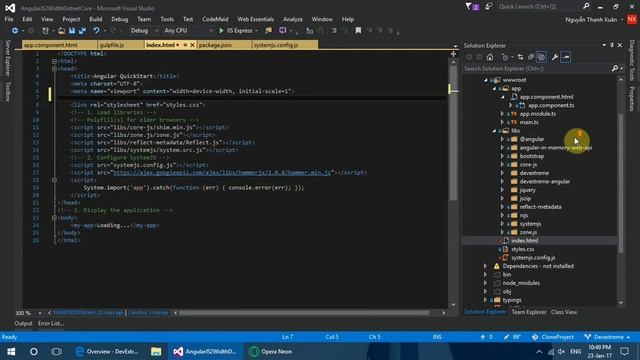The height and width of the screenshot is (360, 640).
Task: Click the feedback icon beside Quick Launch
Action: (x=489, y=7)
